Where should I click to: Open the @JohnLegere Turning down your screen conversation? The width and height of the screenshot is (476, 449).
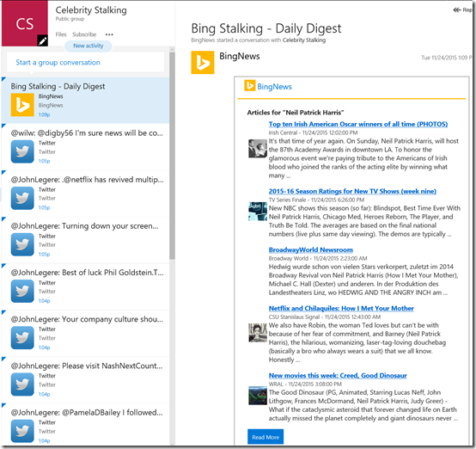(x=85, y=240)
